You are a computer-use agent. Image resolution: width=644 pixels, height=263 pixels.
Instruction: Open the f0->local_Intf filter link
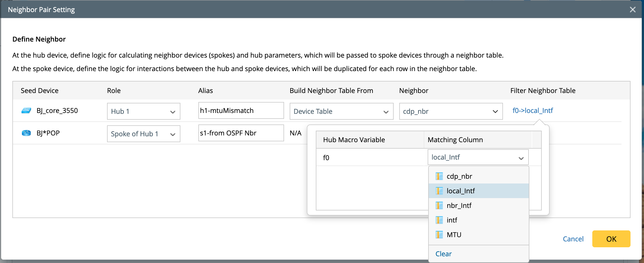532,111
